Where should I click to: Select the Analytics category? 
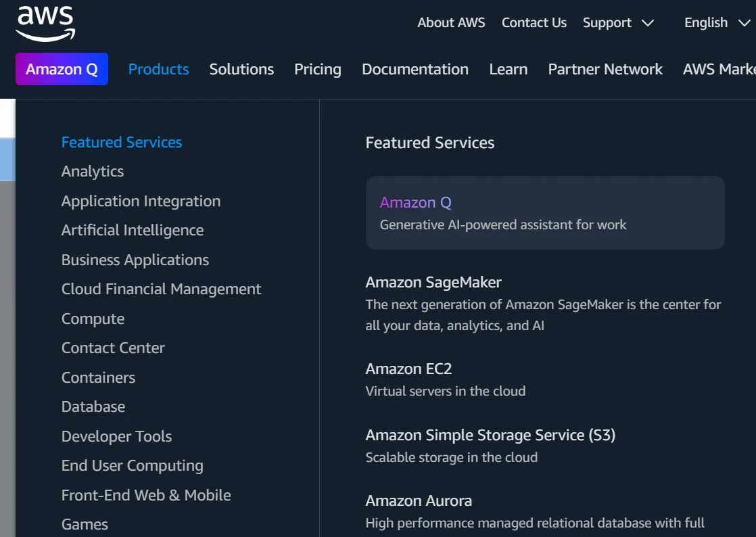pos(92,171)
